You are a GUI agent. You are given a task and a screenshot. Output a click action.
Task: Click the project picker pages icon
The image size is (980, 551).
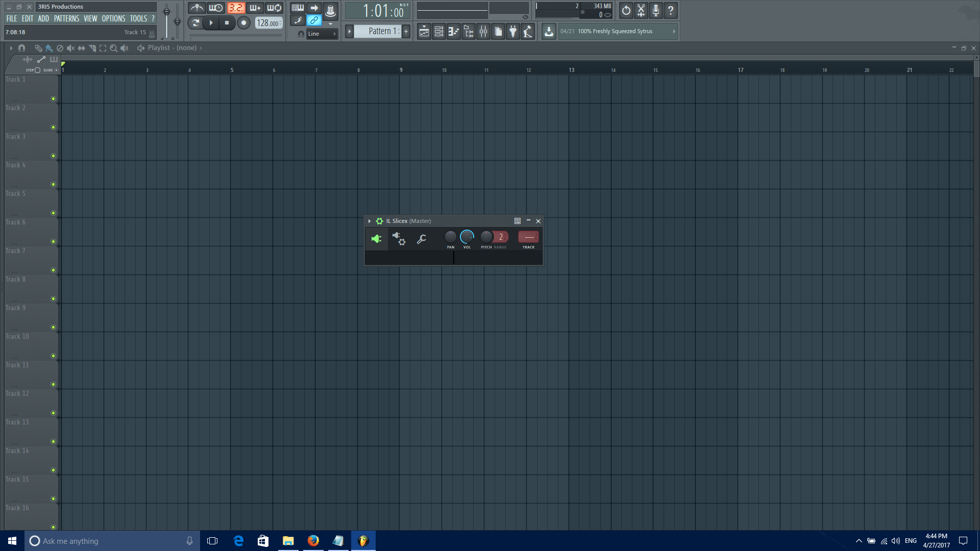(498, 32)
